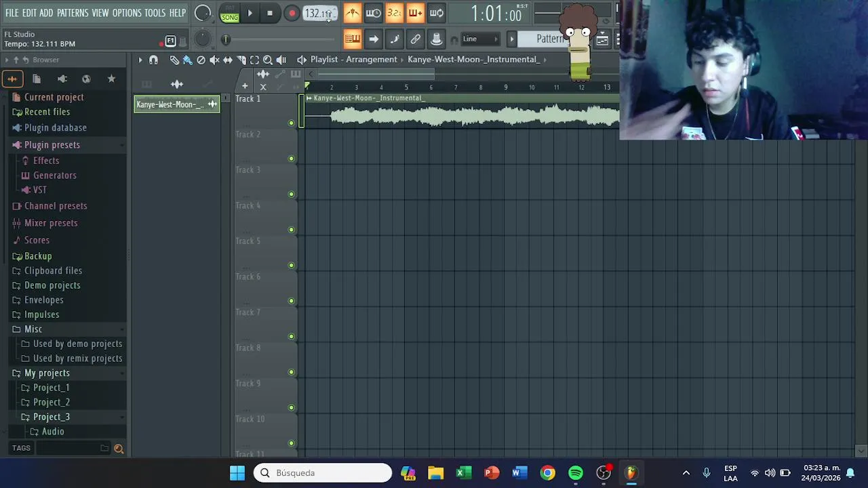Toggle the PAT/SONG mode switch
Viewport: 868px width, 488px height.
pyautogui.click(x=230, y=14)
